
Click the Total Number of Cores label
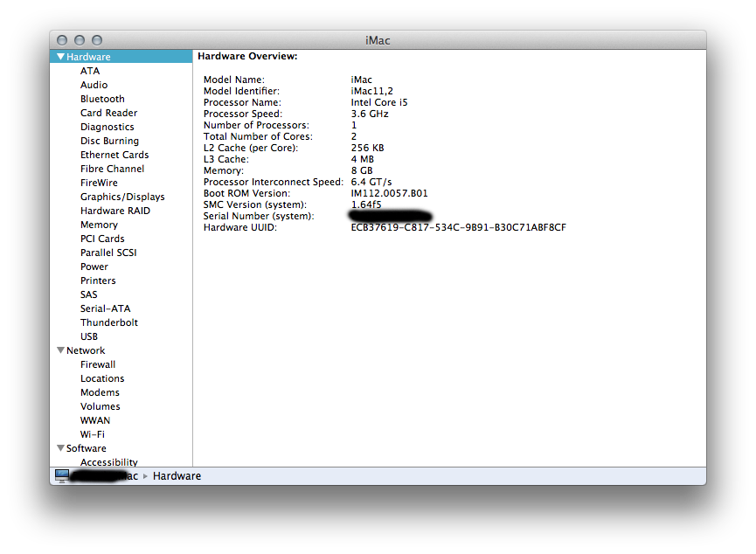point(258,136)
